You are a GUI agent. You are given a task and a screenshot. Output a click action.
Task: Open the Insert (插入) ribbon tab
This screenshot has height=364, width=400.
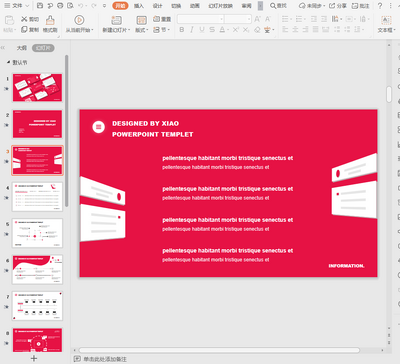(x=139, y=6)
